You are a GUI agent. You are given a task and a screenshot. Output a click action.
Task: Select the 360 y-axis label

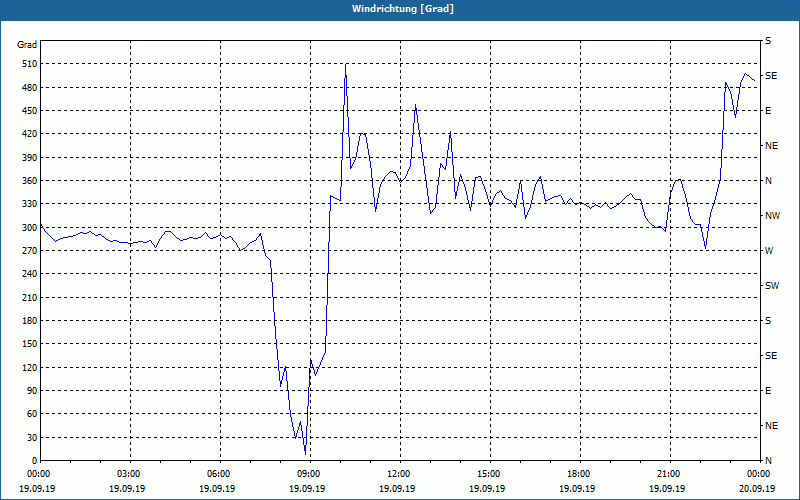click(x=30, y=181)
